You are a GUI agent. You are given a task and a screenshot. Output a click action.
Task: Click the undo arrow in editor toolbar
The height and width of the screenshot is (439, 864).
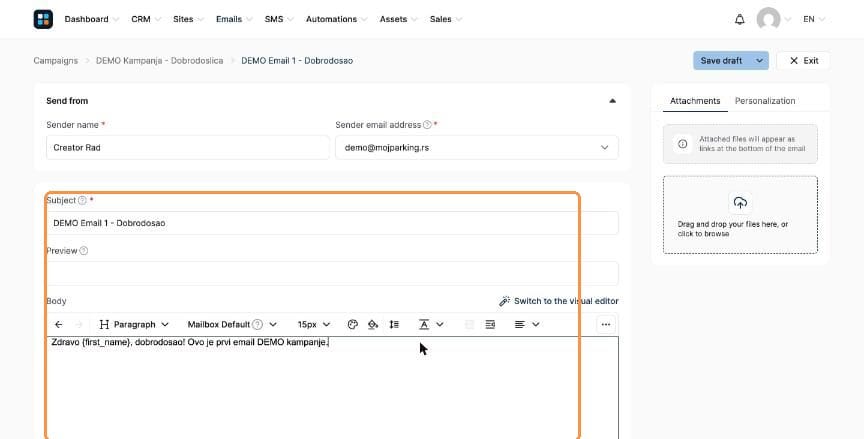(58, 324)
